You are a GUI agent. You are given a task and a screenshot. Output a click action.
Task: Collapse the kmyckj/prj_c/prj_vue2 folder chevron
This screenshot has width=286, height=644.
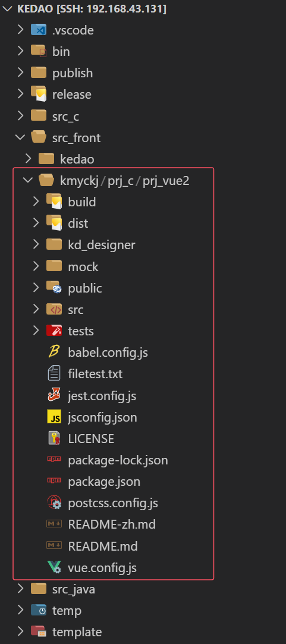[x=28, y=181]
